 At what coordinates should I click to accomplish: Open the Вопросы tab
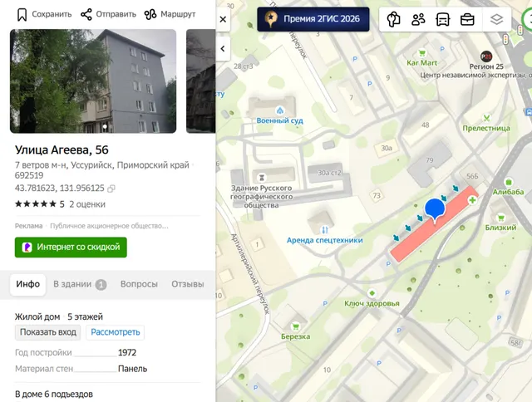tap(139, 284)
